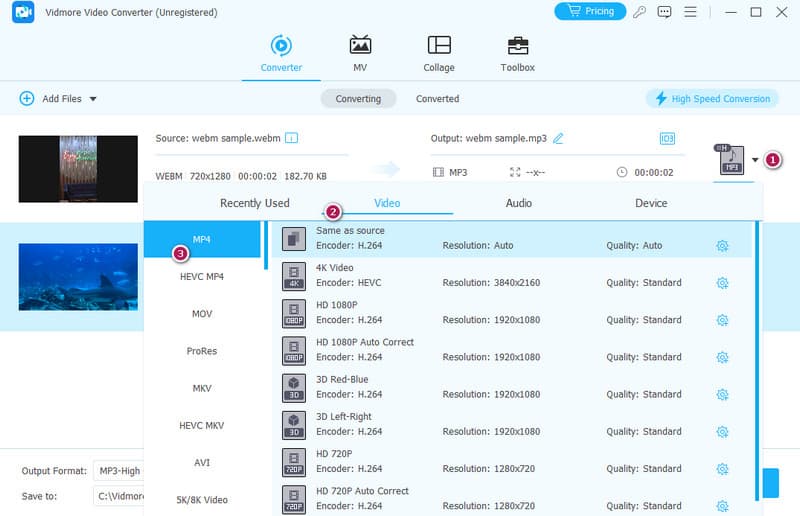The image size is (800, 516).
Task: Switch to the Device format tab
Action: click(650, 203)
